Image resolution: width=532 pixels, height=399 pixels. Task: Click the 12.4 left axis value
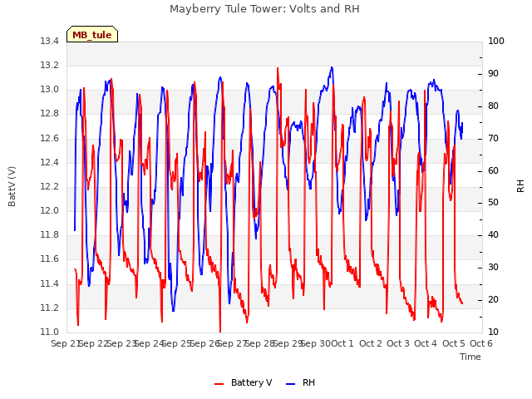point(50,163)
